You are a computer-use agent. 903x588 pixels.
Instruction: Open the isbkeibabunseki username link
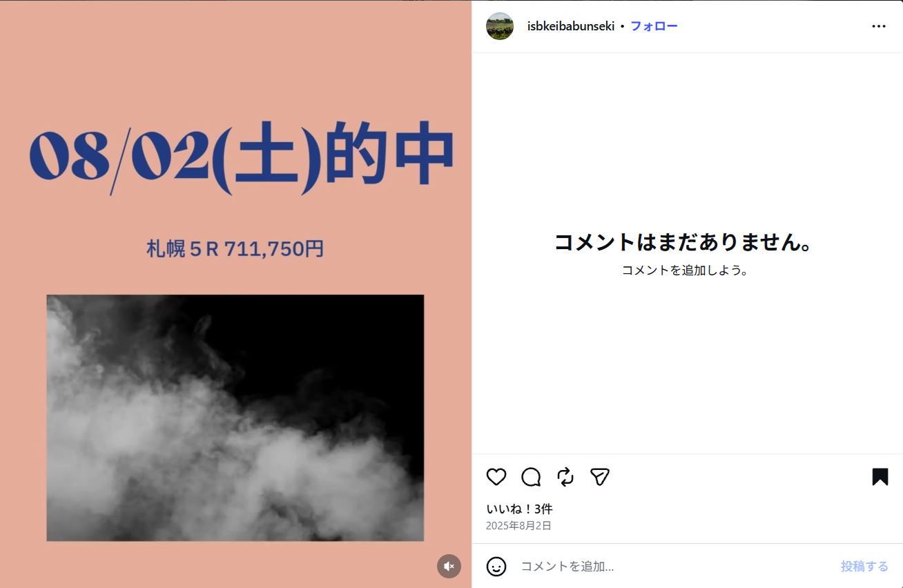[571, 26]
